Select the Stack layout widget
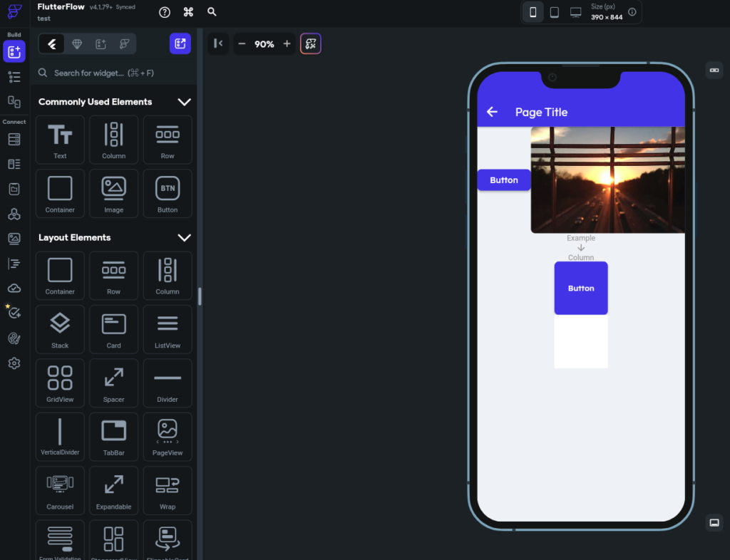This screenshot has width=730, height=560. (60, 328)
